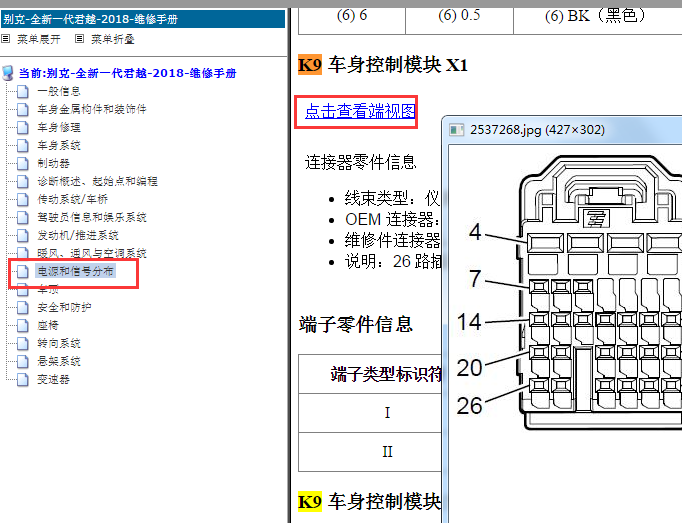Select the 悬架系统 entry
Viewport: 682px width, 523px height.
59,362
